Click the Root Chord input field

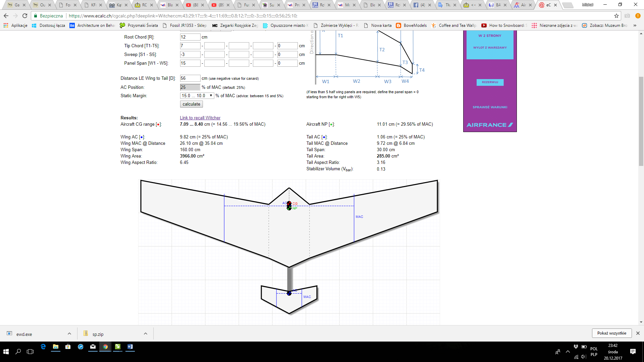[x=190, y=37]
